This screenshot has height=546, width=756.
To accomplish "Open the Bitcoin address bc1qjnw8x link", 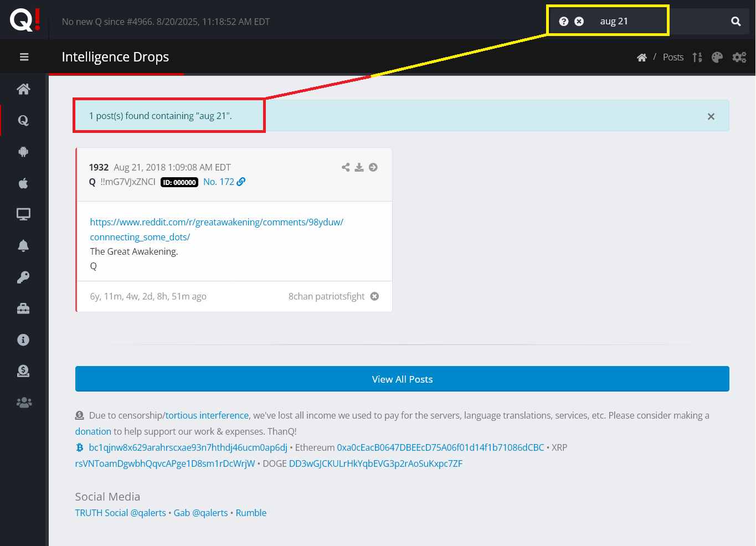I will point(188,447).
